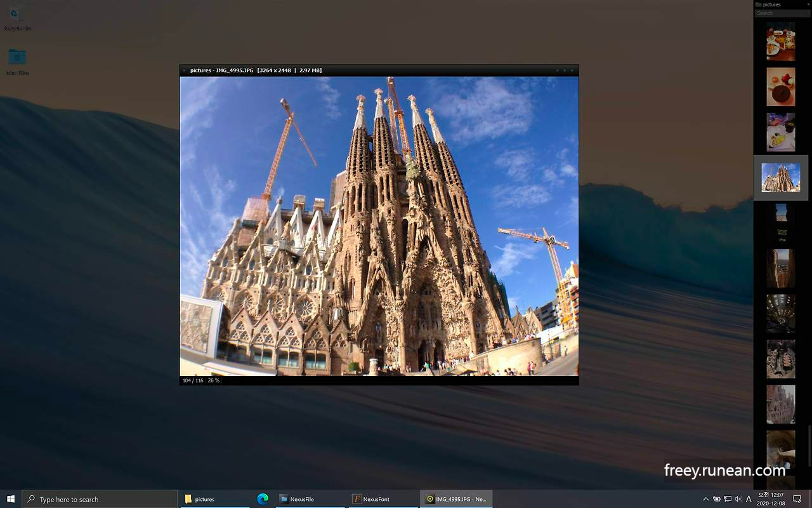
Task: Open the notification center icon
Action: pos(797,499)
